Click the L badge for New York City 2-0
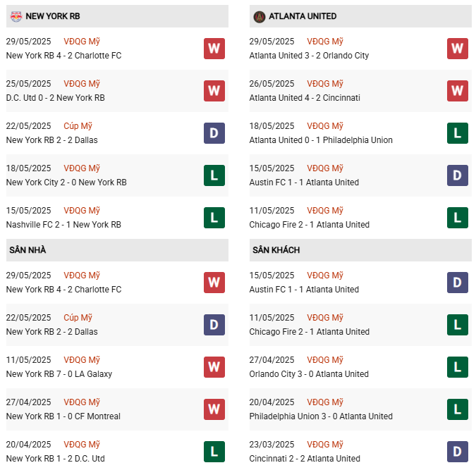This screenshot has height=470, width=476. click(214, 175)
